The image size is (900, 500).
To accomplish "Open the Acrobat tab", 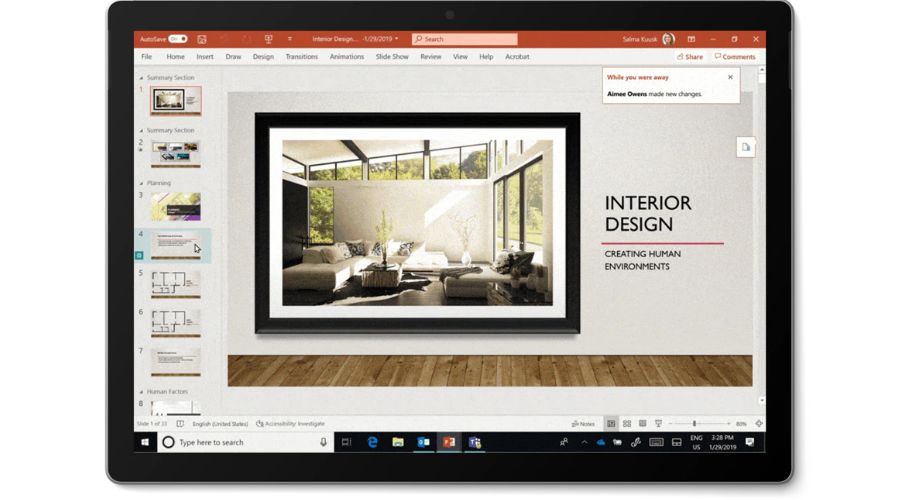I will point(517,57).
